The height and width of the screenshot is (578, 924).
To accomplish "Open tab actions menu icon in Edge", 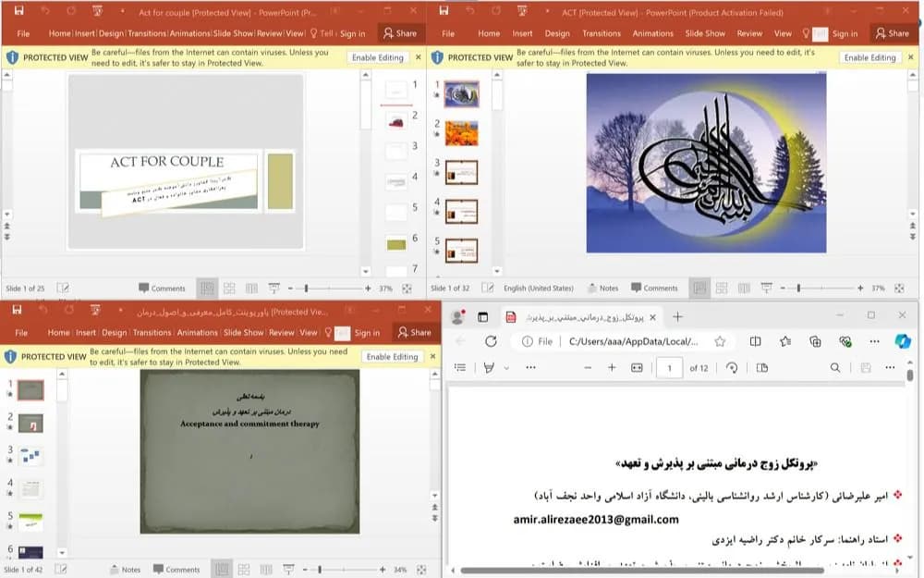I will click(x=482, y=316).
